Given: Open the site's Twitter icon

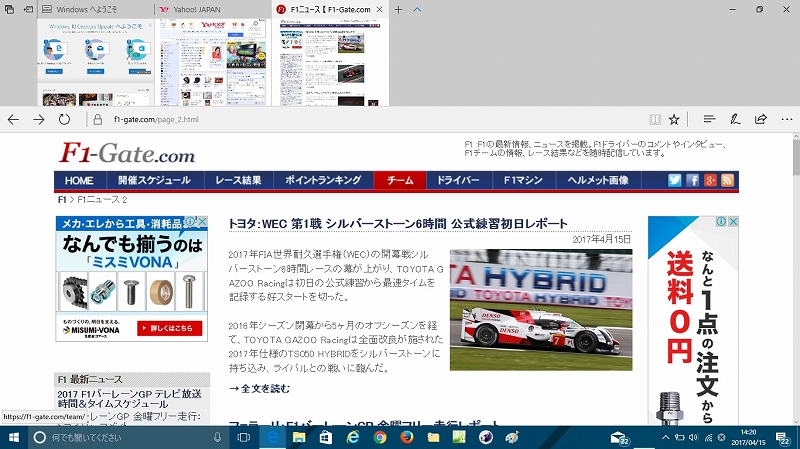Looking at the screenshot, I should point(674,180).
